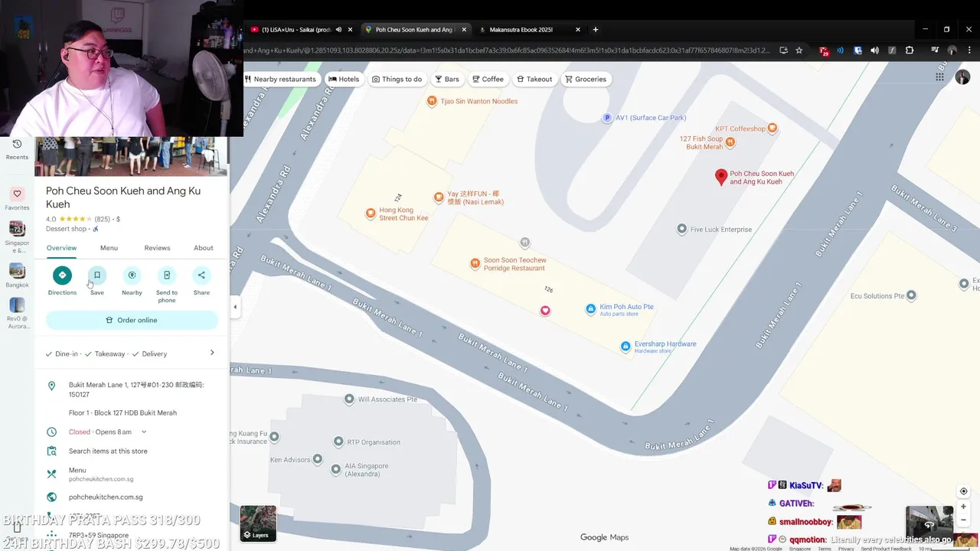980x551 pixels.
Task: Click Tjao Sin Wanton Noodles marker
Action: pos(432,101)
